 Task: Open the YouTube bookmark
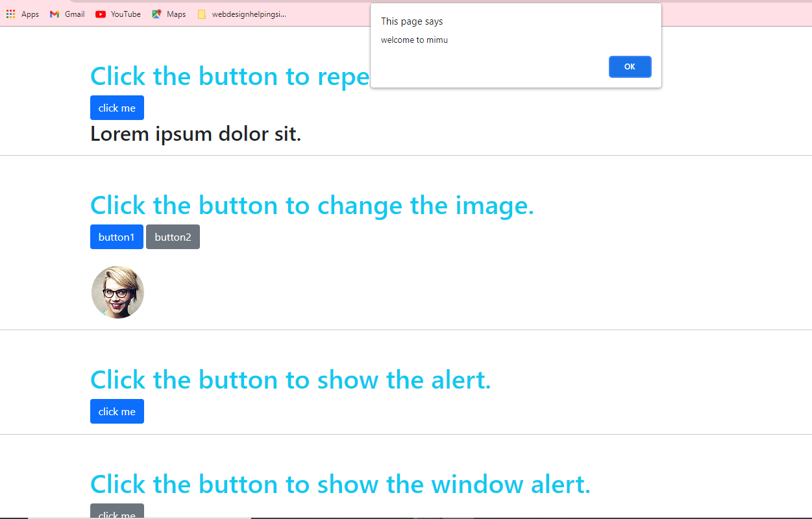tap(117, 14)
